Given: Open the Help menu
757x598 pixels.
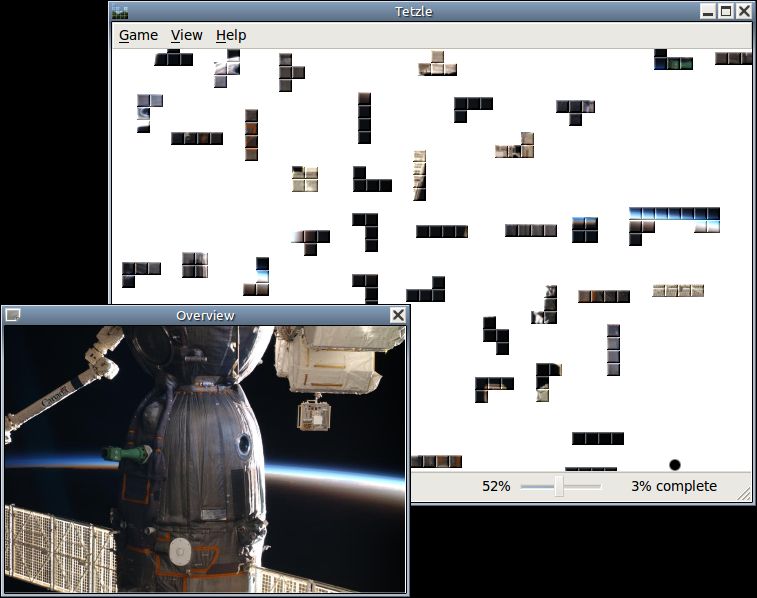Looking at the screenshot, I should pyautogui.click(x=231, y=35).
